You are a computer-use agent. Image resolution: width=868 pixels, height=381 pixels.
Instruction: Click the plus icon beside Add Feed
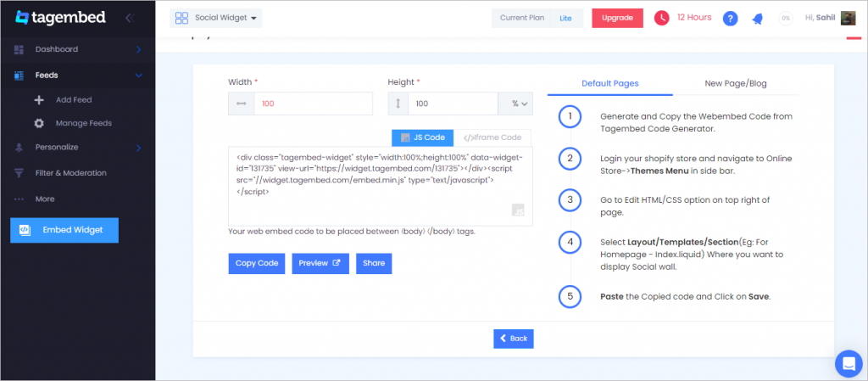(x=39, y=100)
